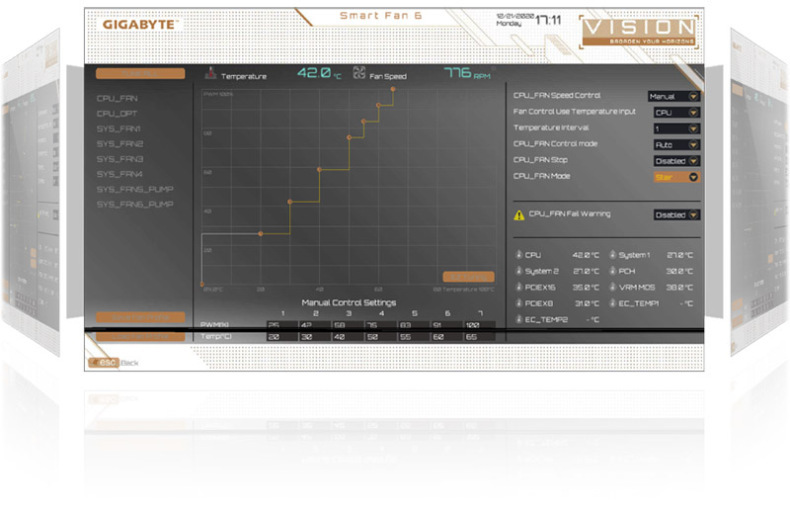
Task: Click the 42.0 °C temperature readout
Action: [319, 73]
